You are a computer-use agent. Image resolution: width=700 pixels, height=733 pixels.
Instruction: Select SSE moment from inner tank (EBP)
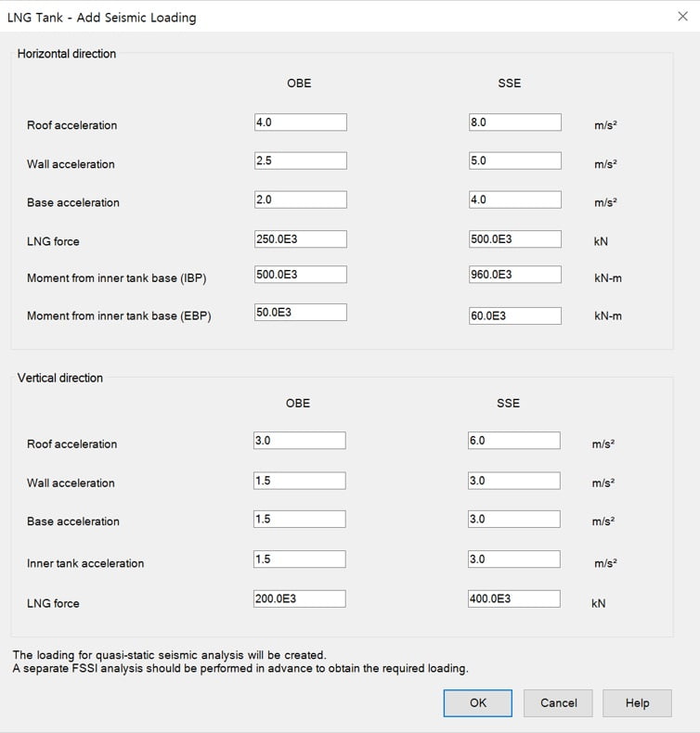click(515, 316)
